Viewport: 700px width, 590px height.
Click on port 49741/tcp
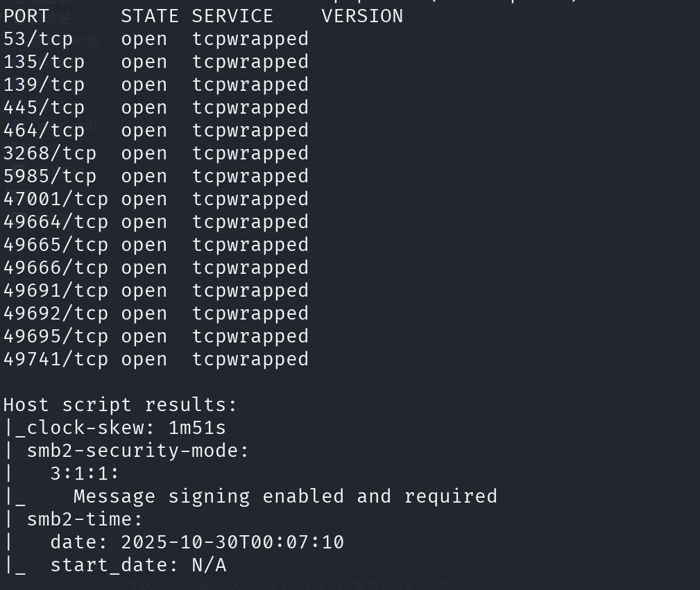click(x=56, y=359)
